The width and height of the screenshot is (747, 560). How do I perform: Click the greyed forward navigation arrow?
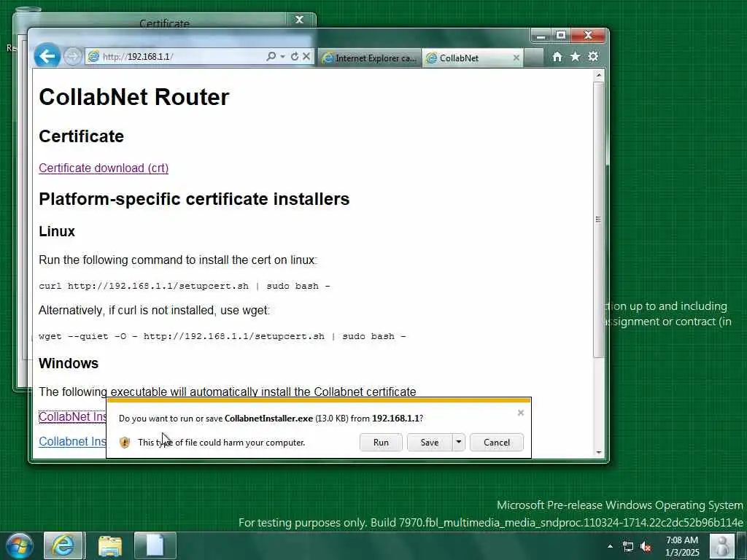[x=73, y=57]
